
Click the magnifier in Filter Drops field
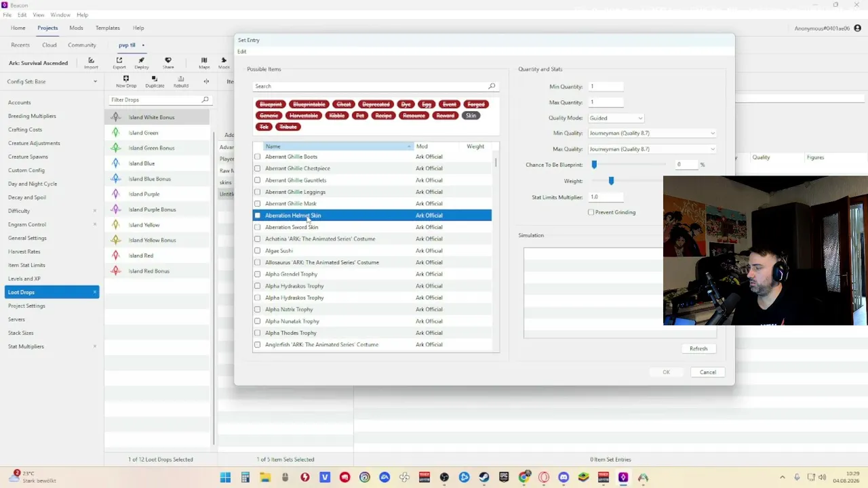point(205,100)
